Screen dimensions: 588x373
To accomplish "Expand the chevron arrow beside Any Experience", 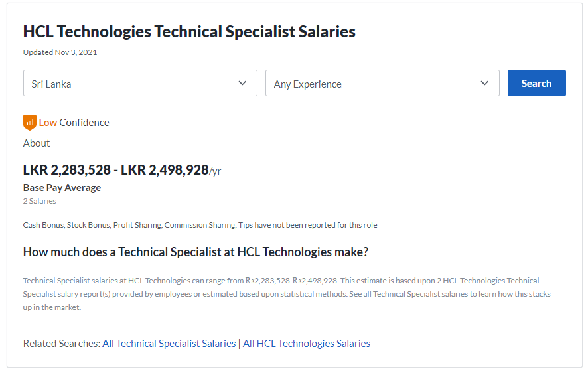I will (x=485, y=83).
